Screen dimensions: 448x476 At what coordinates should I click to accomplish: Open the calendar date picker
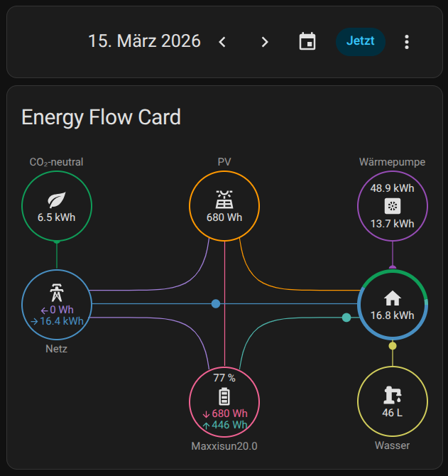pyautogui.click(x=307, y=41)
